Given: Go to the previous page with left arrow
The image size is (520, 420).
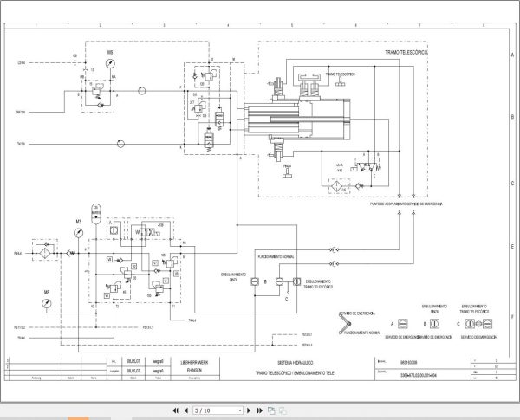Looking at the screenshot, I should pos(186,410).
